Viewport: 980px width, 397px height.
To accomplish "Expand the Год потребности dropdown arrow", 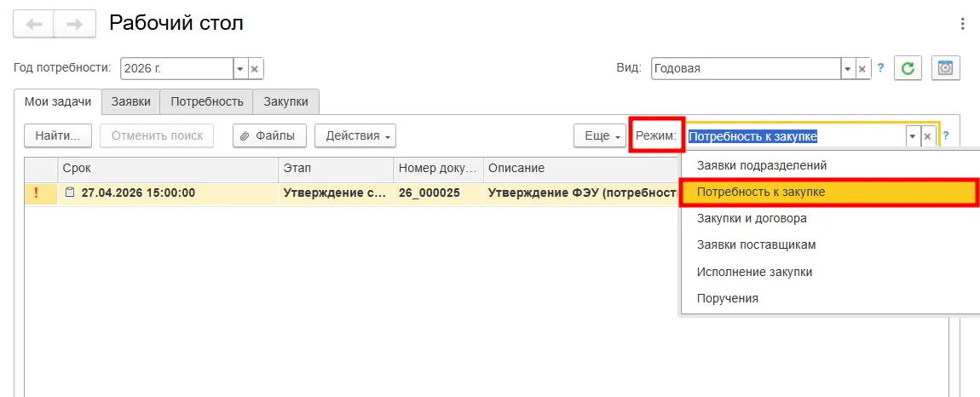I will (240, 69).
